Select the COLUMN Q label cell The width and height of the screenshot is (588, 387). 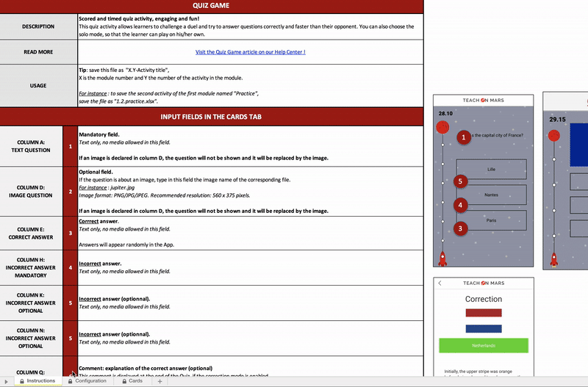31,366
